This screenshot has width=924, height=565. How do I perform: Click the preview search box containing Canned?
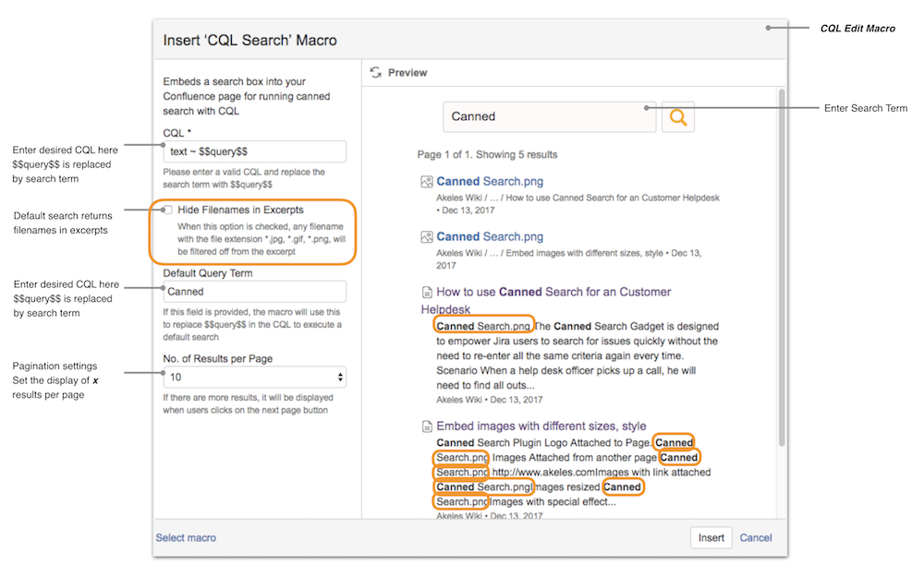coord(549,117)
